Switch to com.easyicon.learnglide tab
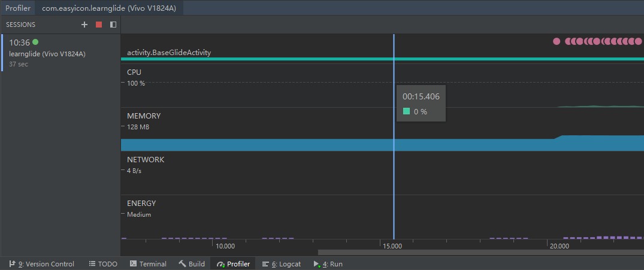 pos(109,8)
